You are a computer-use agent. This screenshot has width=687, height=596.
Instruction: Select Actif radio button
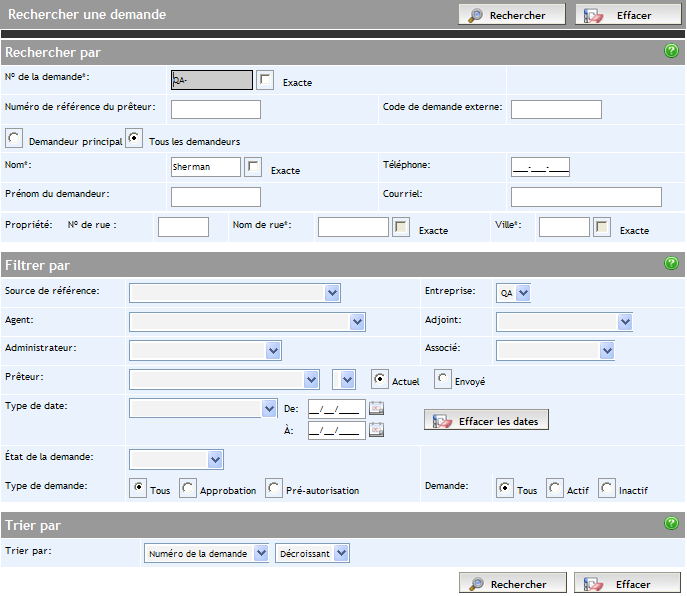[x=555, y=488]
